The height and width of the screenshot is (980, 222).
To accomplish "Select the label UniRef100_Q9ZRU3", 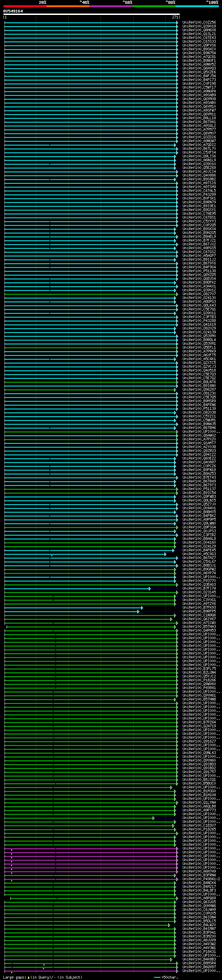I will tap(199, 451).
